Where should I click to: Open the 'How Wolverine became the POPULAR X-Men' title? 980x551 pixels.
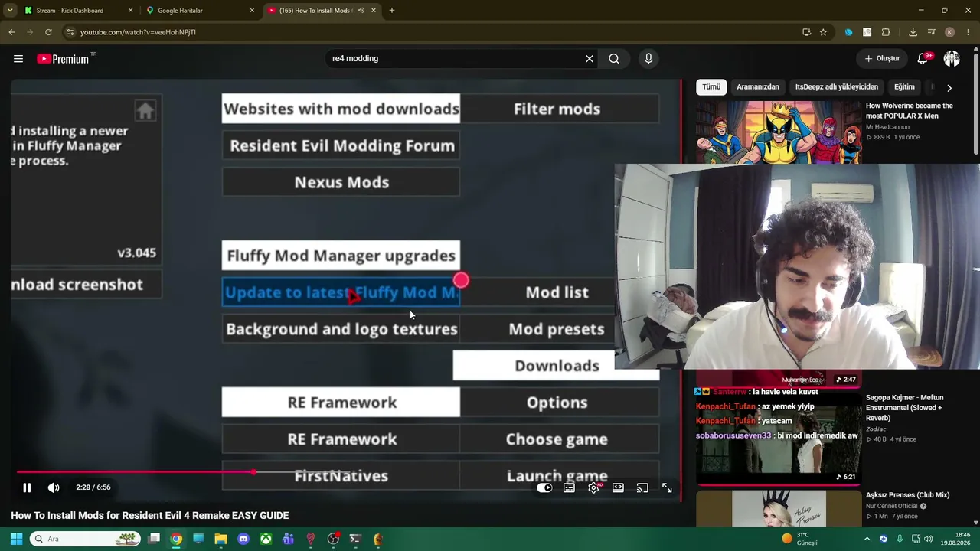[910, 110]
